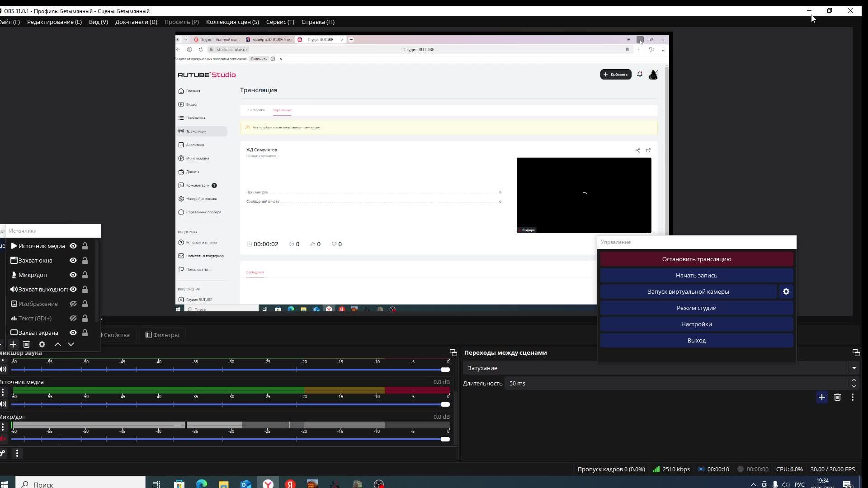Remove transition with trash icon

coord(837,397)
